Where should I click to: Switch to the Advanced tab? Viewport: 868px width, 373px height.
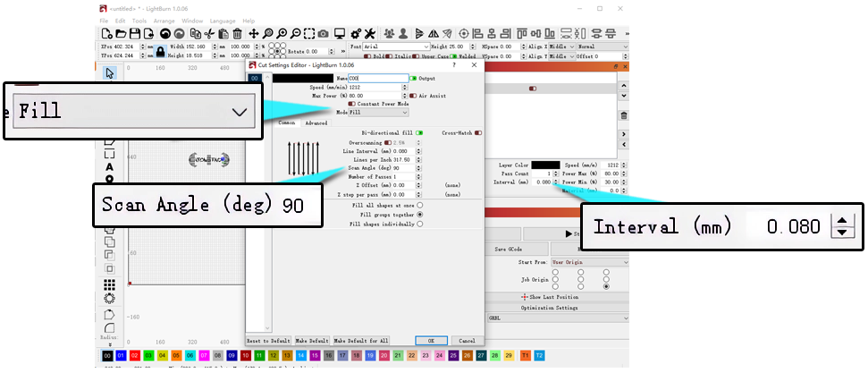316,123
